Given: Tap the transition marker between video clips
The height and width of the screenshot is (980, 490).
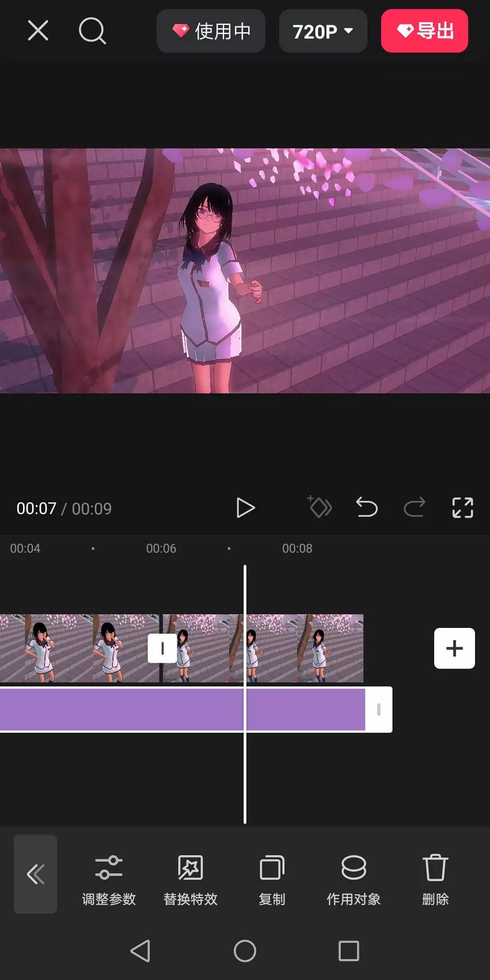Looking at the screenshot, I should click(162, 648).
